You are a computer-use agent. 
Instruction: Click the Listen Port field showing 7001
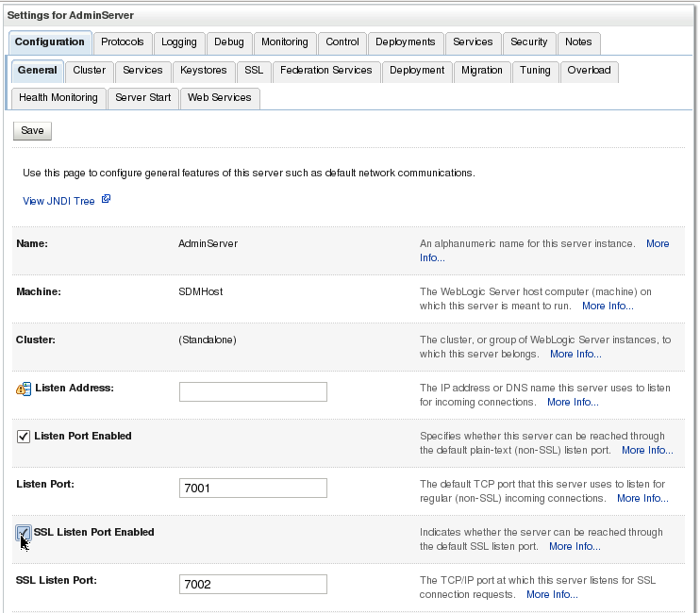click(x=253, y=488)
